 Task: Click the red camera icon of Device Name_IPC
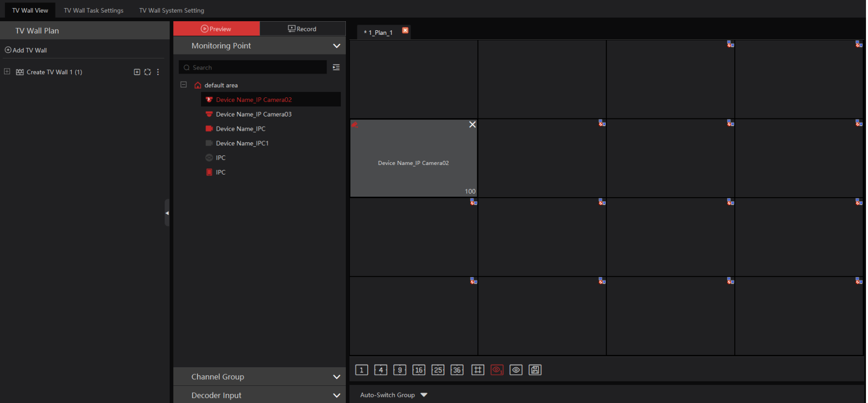coord(209,129)
